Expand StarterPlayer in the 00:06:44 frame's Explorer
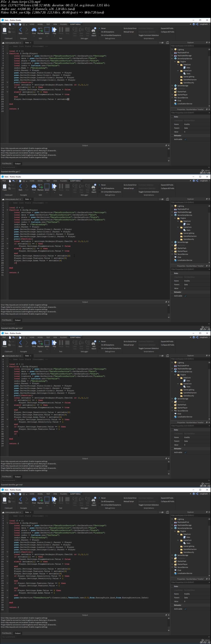 pos(172,408)
